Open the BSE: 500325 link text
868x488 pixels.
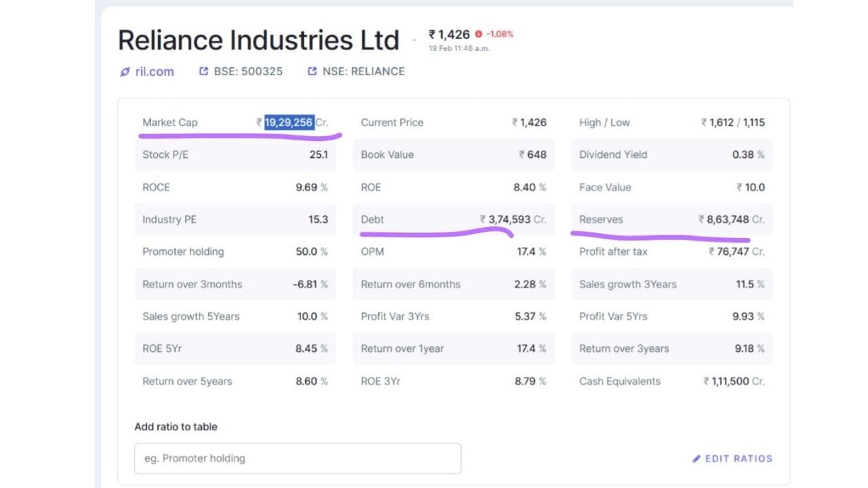248,71
